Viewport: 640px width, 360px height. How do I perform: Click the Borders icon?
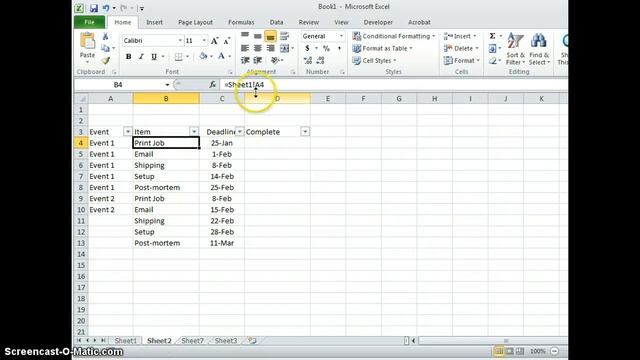[x=178, y=56]
